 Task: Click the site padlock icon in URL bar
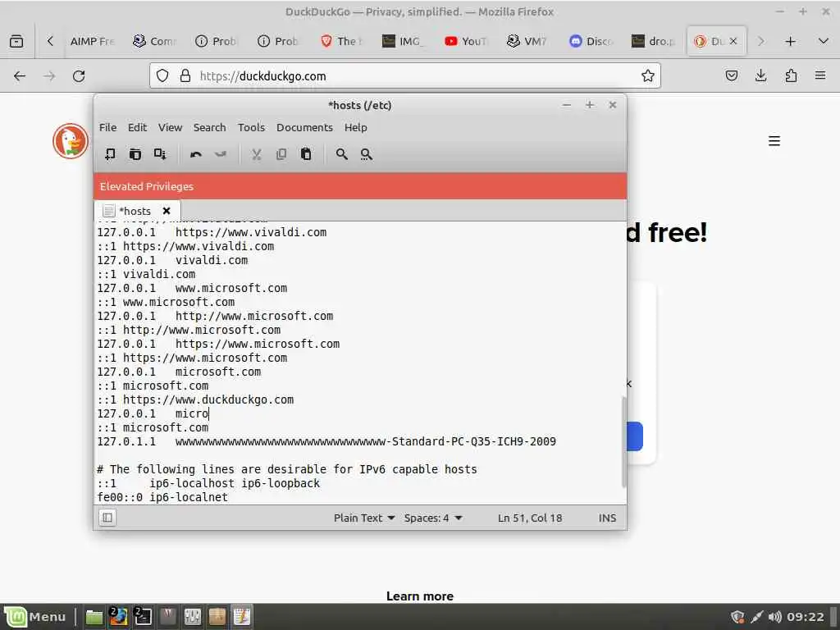click(185, 76)
